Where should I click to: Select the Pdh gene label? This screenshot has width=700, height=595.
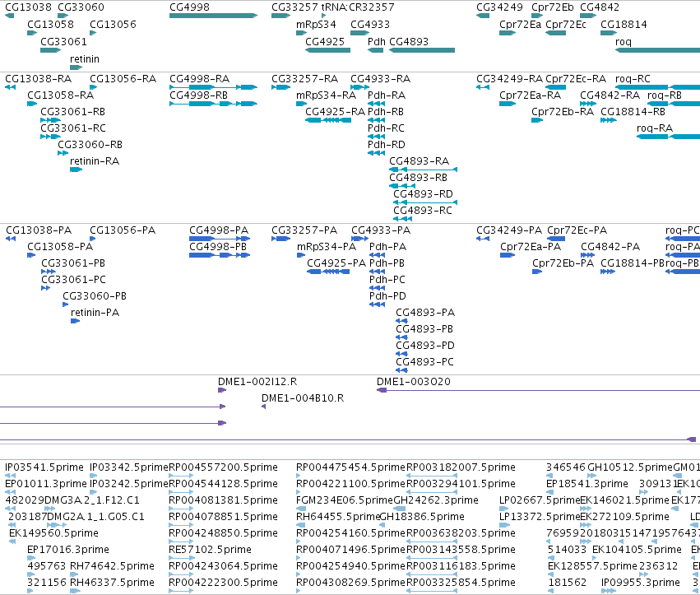click(x=377, y=41)
